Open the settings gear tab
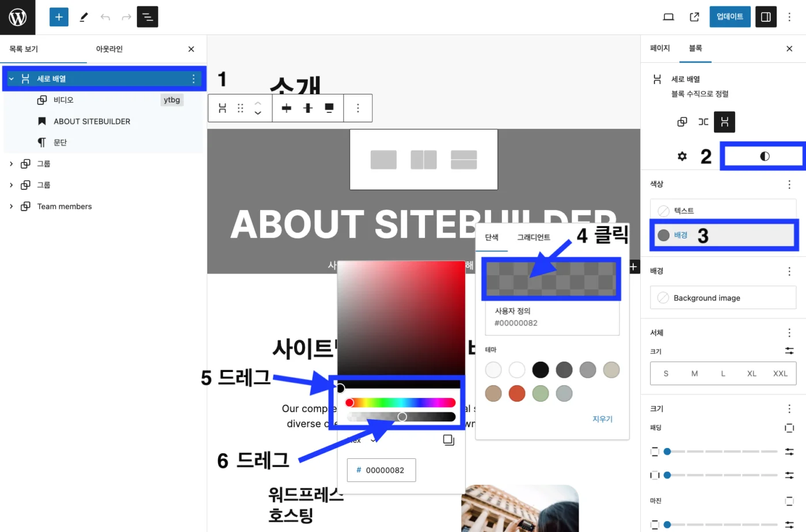806x532 pixels. pyautogui.click(x=682, y=156)
